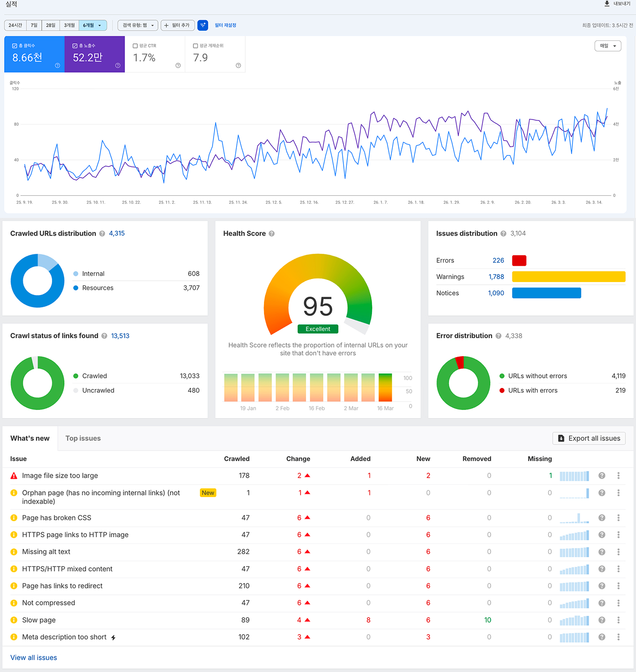Open the View all issues link
This screenshot has height=672, width=636.
coord(34,657)
